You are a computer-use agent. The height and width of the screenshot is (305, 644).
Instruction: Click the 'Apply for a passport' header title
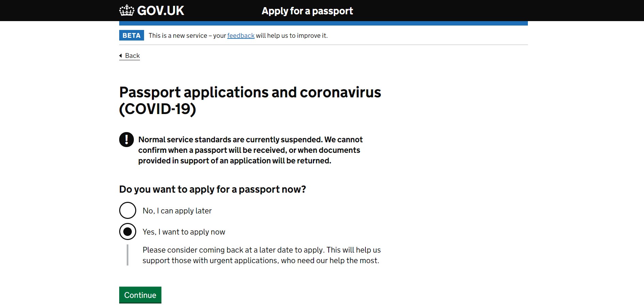pos(307,11)
